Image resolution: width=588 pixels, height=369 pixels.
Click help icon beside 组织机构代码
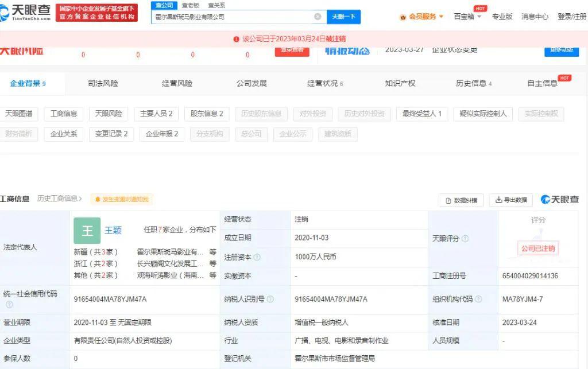coord(478,299)
